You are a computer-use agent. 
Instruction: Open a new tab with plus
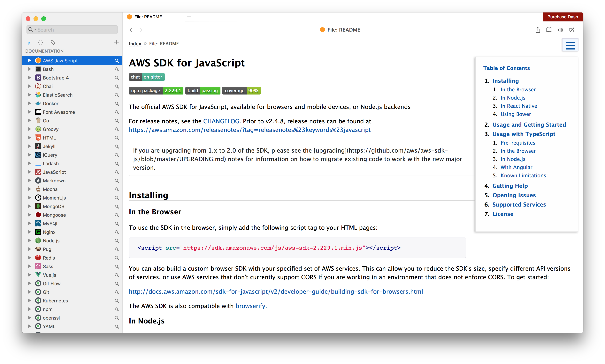click(189, 17)
